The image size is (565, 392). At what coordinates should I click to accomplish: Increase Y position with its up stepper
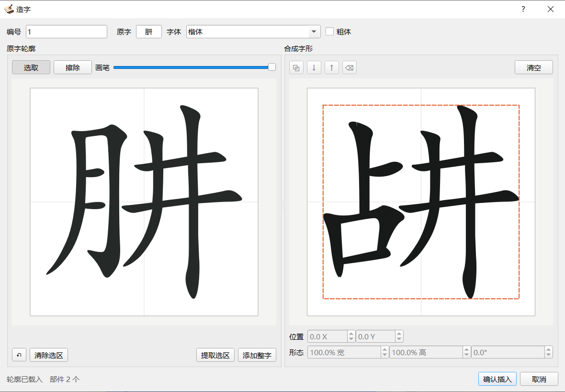pos(399,334)
